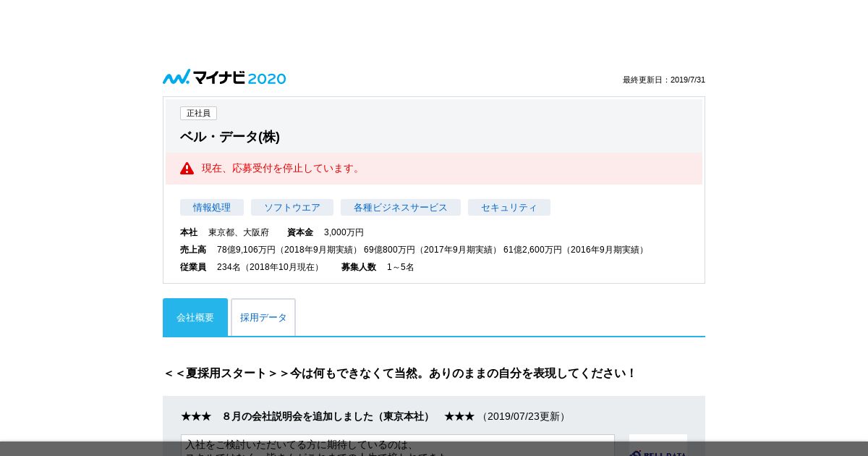Click the （2019/07/23更新） date text

click(x=524, y=416)
